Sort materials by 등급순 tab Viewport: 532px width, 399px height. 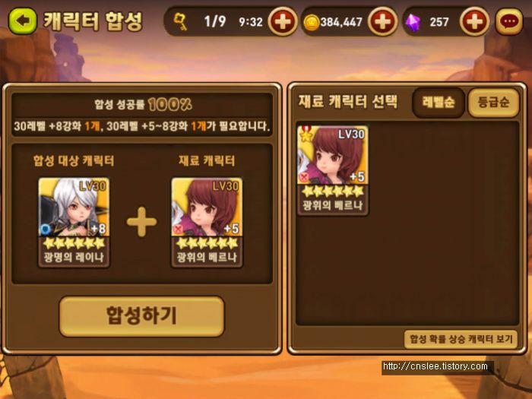[x=493, y=102]
